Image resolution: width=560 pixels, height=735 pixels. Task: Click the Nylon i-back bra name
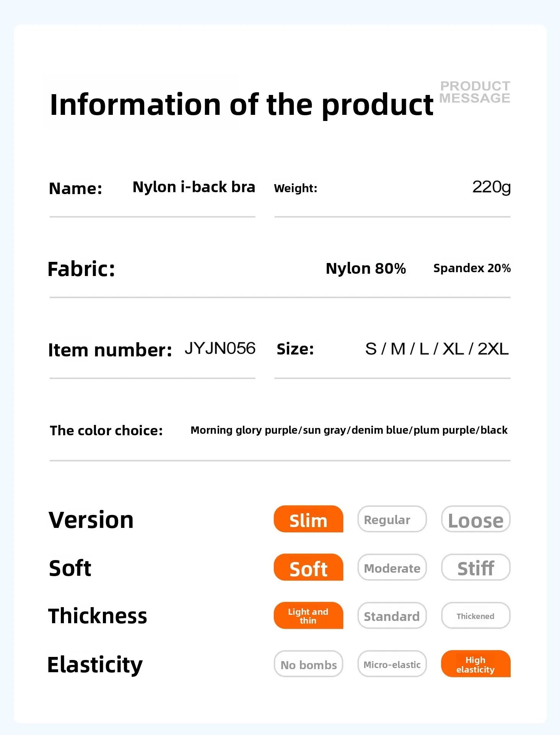pyautogui.click(x=194, y=187)
